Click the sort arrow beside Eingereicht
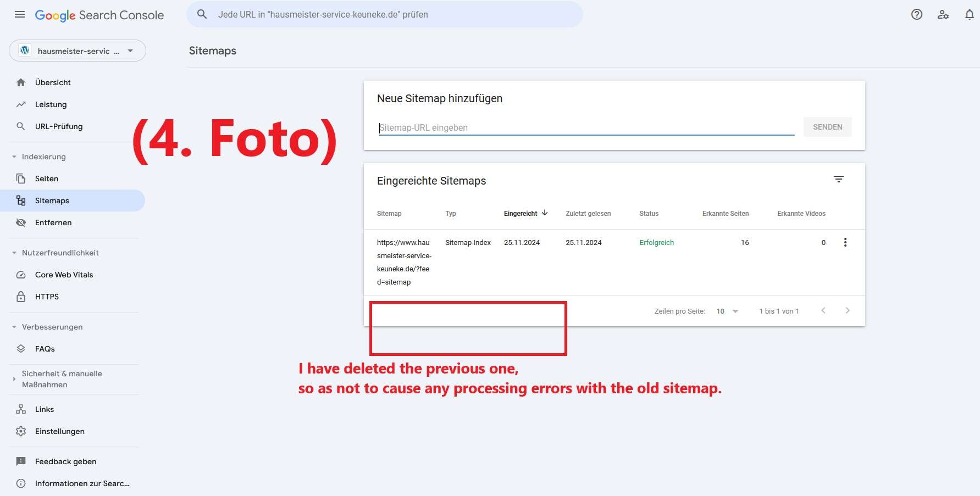 545,213
